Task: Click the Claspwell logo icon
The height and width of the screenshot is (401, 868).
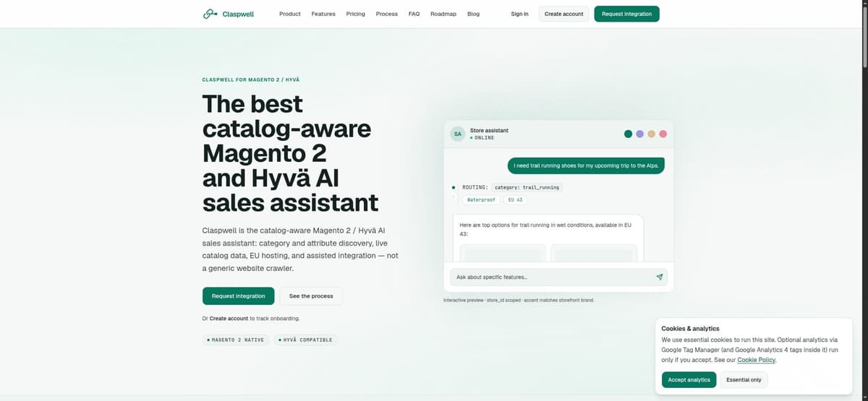Action: pyautogui.click(x=210, y=14)
